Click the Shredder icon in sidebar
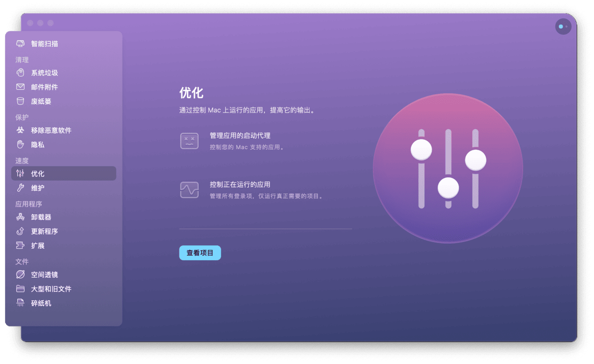The image size is (594, 364). click(20, 303)
